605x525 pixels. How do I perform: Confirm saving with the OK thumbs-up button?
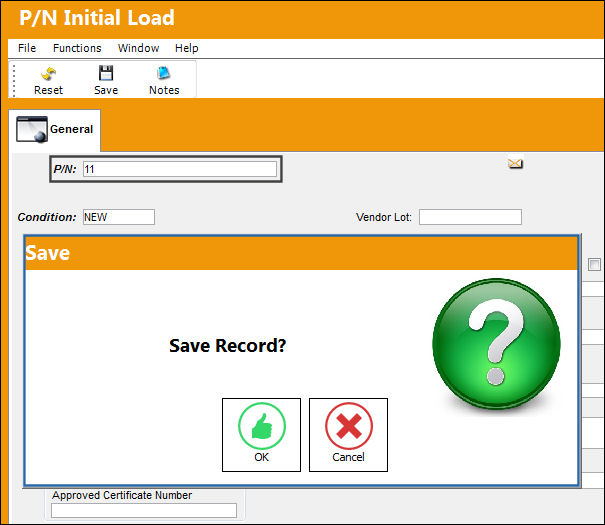tap(261, 435)
